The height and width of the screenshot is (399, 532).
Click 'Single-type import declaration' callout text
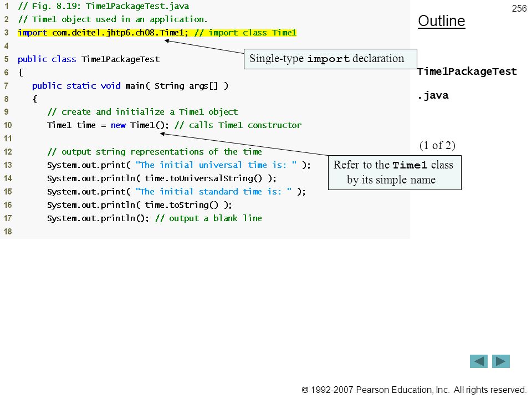click(x=327, y=59)
